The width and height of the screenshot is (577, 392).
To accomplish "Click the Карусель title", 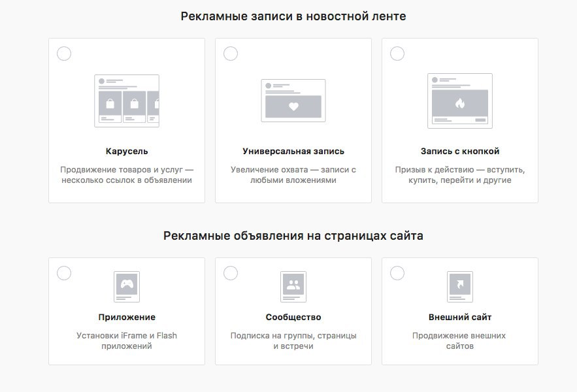I will point(127,152).
